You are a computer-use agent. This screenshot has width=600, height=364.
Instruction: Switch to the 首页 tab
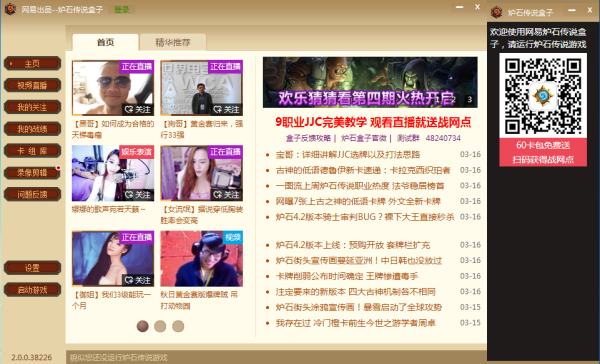click(x=106, y=42)
